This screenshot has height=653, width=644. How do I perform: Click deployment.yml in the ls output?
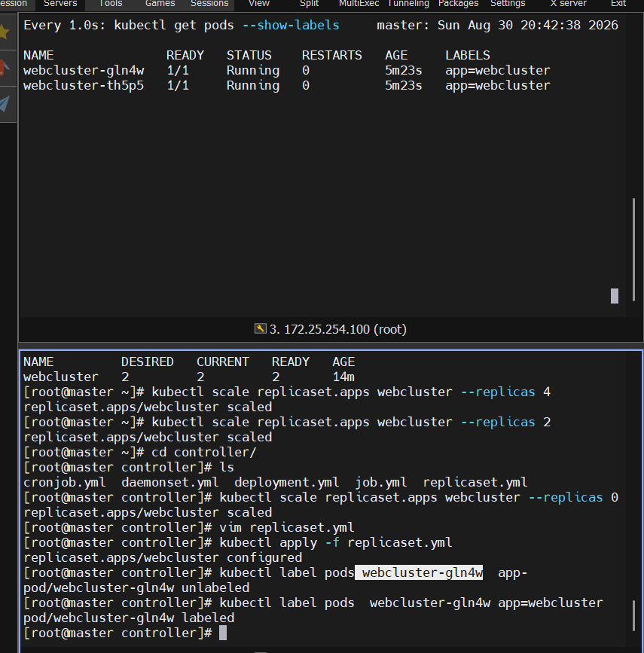pos(286,482)
